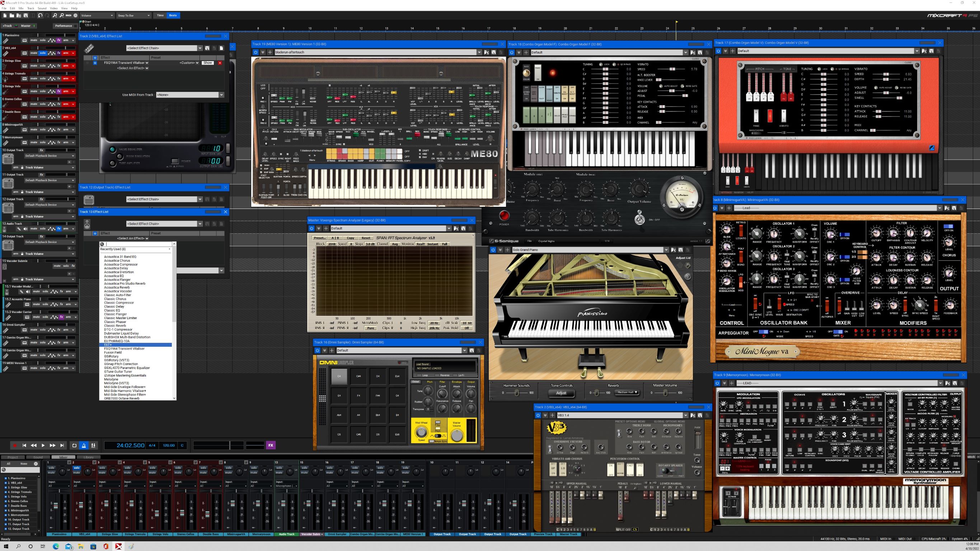The height and width of the screenshot is (551, 980).
Task: Open fx for Strings Velo track
Action: click(59, 91)
